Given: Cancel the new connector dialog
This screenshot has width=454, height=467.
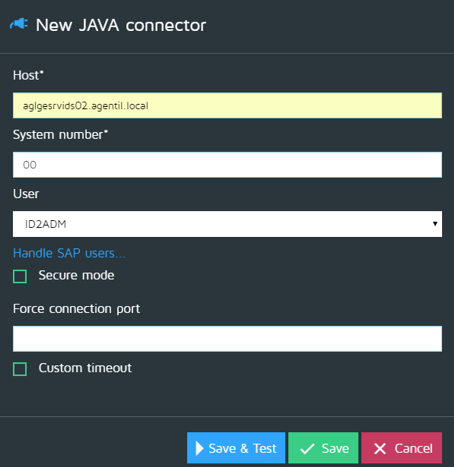Looking at the screenshot, I should tap(402, 448).
